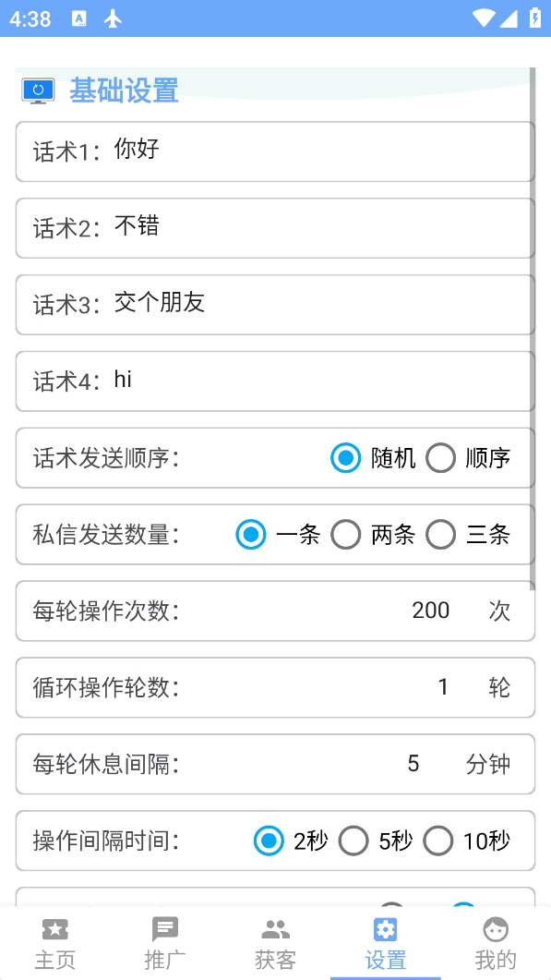Edit the 话术1 text field
This screenshot has height=980, width=551.
[316, 151]
